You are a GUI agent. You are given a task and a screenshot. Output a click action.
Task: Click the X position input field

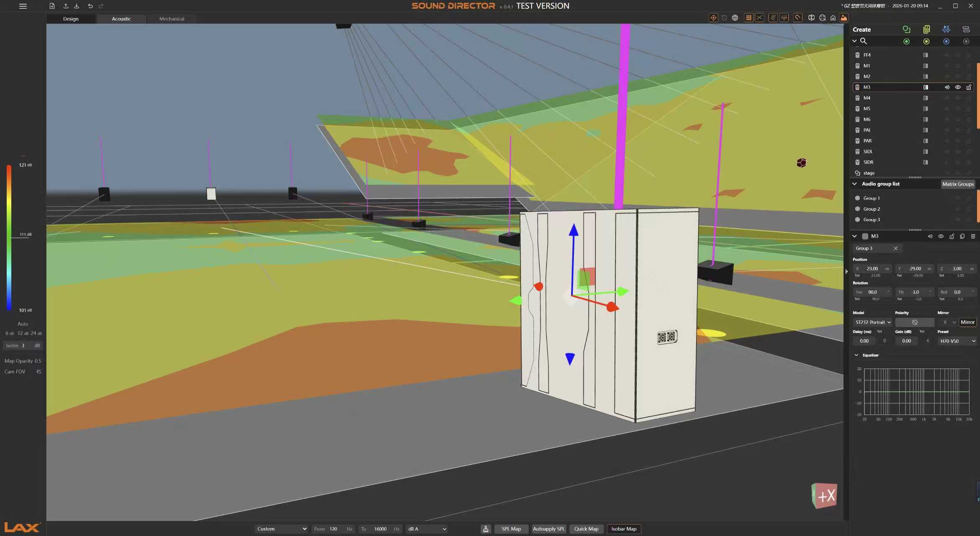[x=872, y=268]
